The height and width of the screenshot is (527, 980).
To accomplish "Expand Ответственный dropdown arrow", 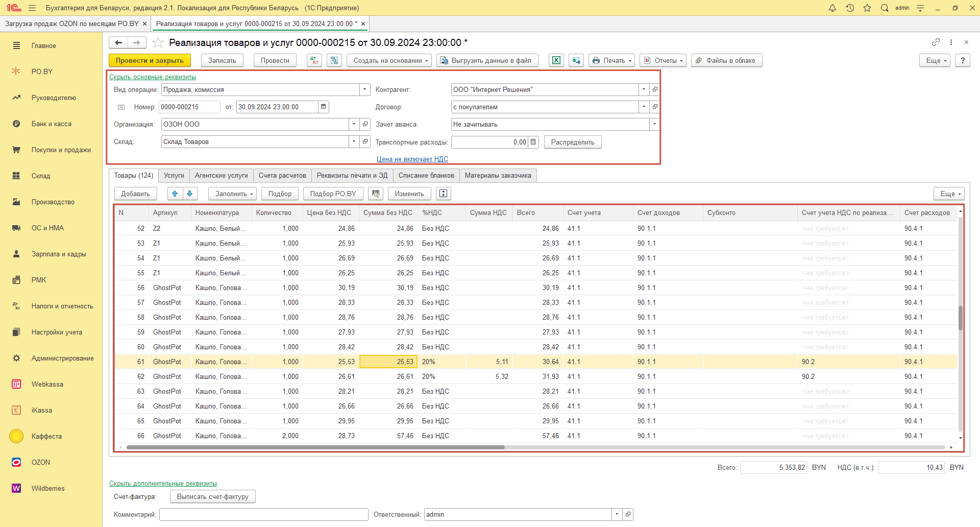I will (x=617, y=514).
